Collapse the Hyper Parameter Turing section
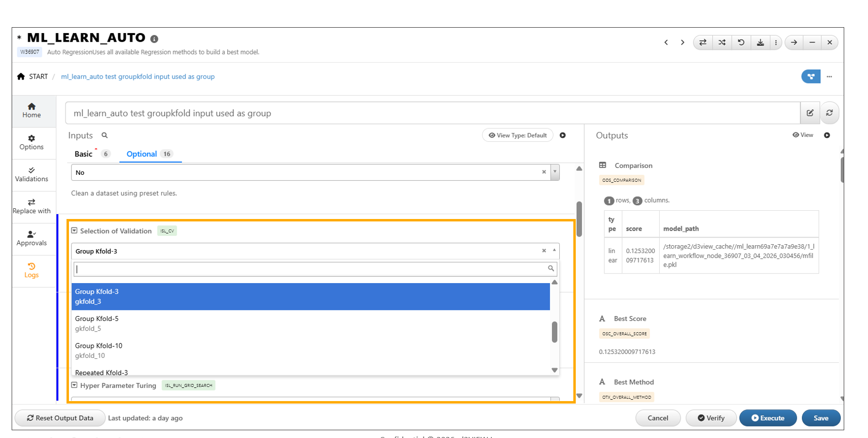This screenshot has width=868, height=438. click(74, 385)
